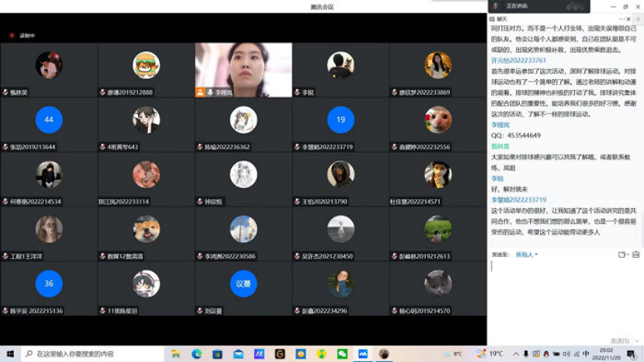
Task: Open Microsoft Edge from the taskbar
Action: click(197, 354)
